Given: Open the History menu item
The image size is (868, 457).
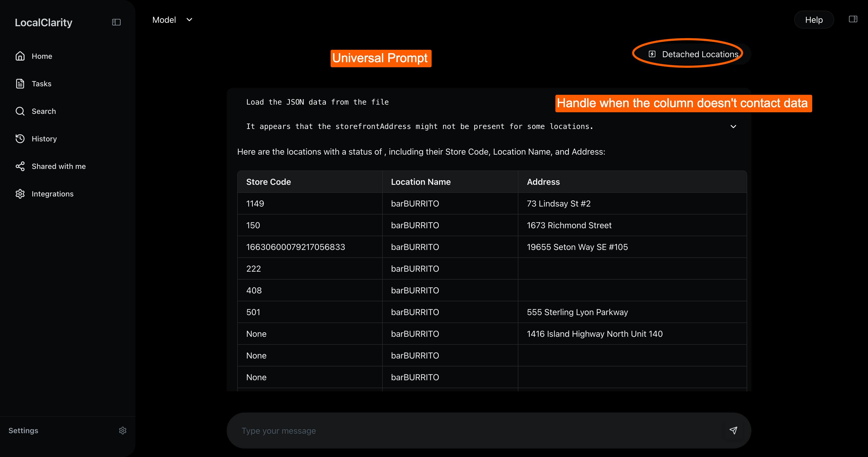Looking at the screenshot, I should click(x=44, y=139).
